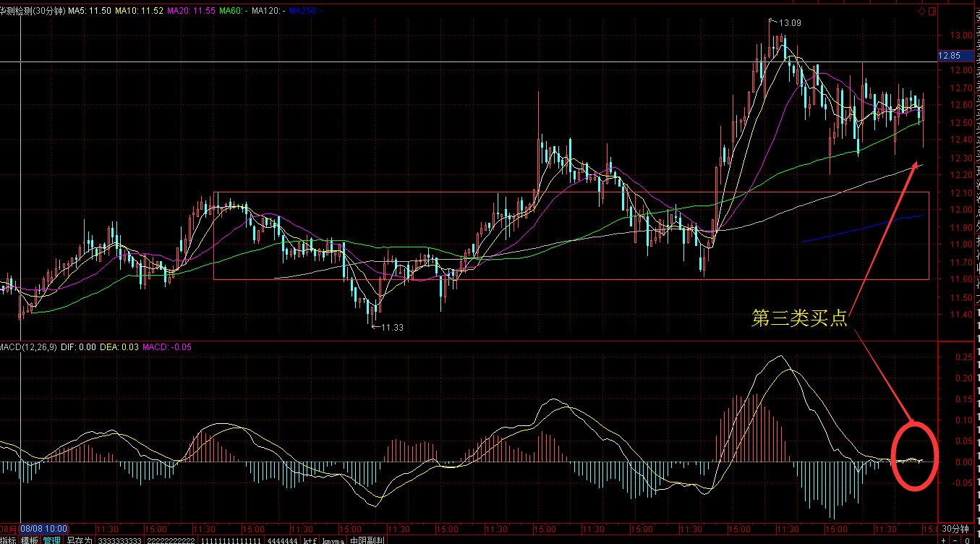Viewport: 980px width, 544px height.
Task: Switch to template 4444444
Action: point(283,540)
